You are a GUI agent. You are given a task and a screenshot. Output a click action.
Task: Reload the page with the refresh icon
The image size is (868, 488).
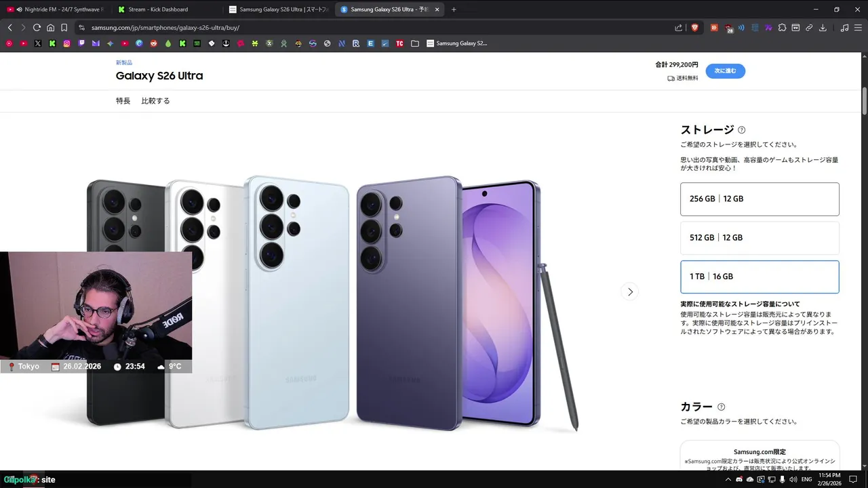coord(37,28)
